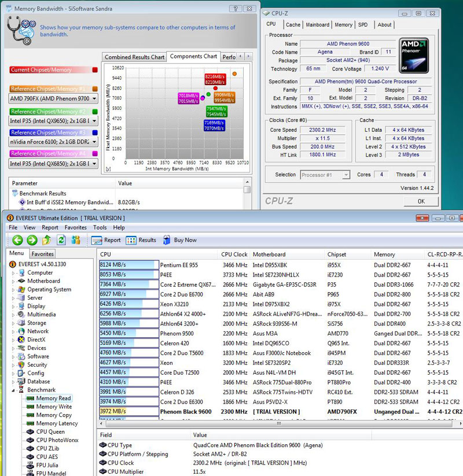
Task: Click the Up level arrow icon in EVEREST
Action: pos(46,240)
